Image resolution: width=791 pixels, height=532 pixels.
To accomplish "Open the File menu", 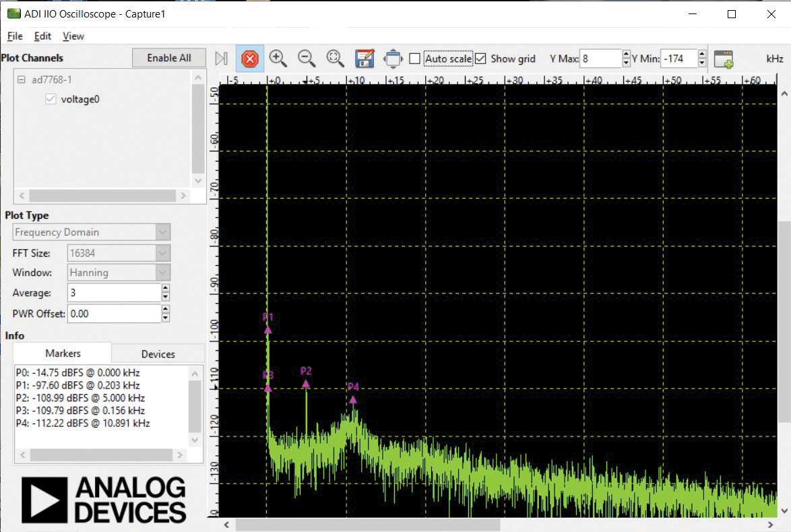I will (x=14, y=36).
